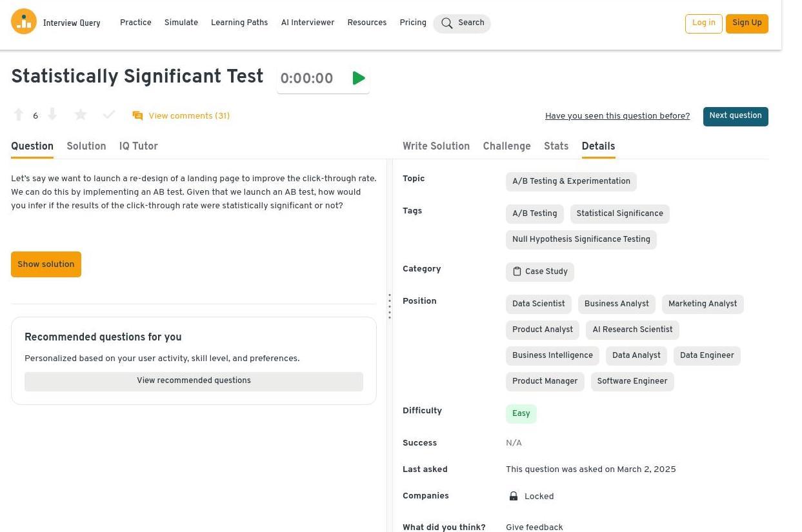The width and height of the screenshot is (802, 532).
Task: Downvote the question with the down arrow
Action: pos(52,115)
